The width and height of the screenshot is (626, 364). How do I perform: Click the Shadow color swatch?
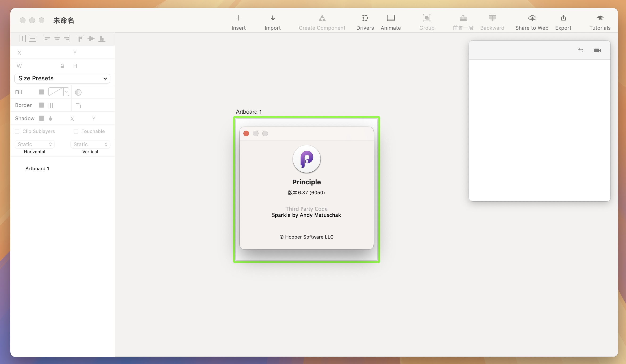point(42,118)
